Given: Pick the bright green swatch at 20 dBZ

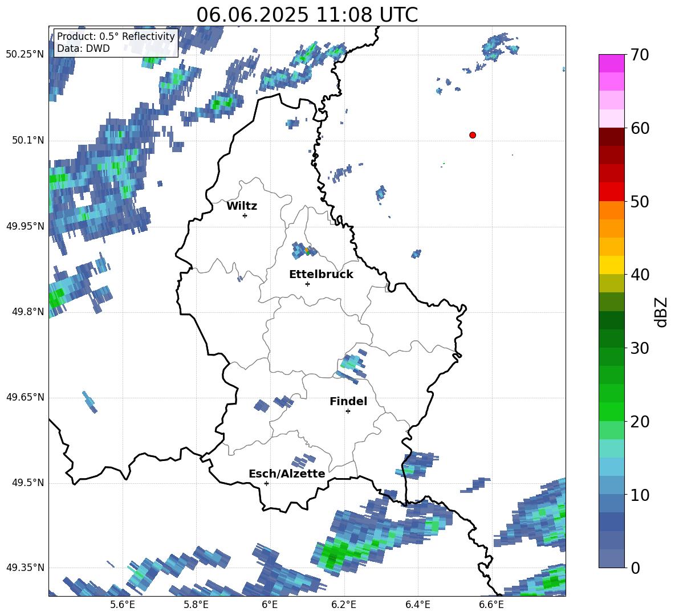Looking at the screenshot, I should tap(611, 411).
